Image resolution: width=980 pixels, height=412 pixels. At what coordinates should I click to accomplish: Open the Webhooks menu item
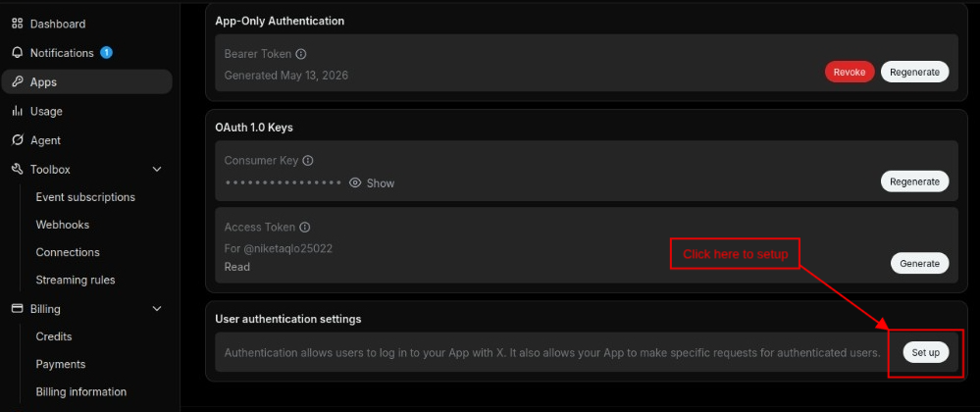63,225
